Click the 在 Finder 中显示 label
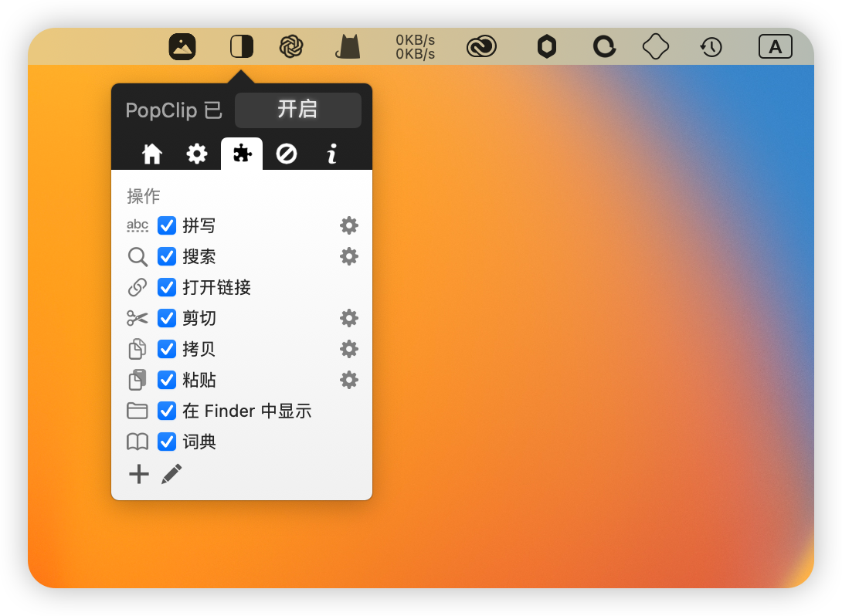The height and width of the screenshot is (616, 842). 247,411
